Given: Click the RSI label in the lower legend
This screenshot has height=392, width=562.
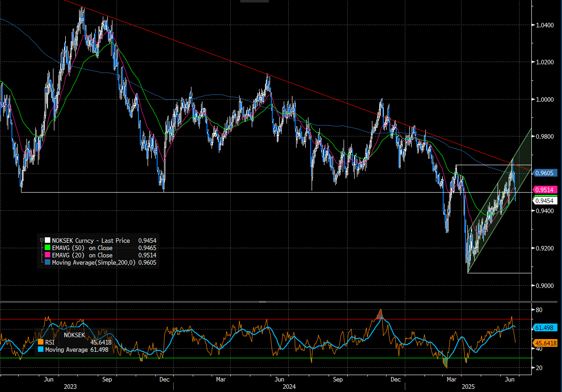Looking at the screenshot, I should point(50,342).
